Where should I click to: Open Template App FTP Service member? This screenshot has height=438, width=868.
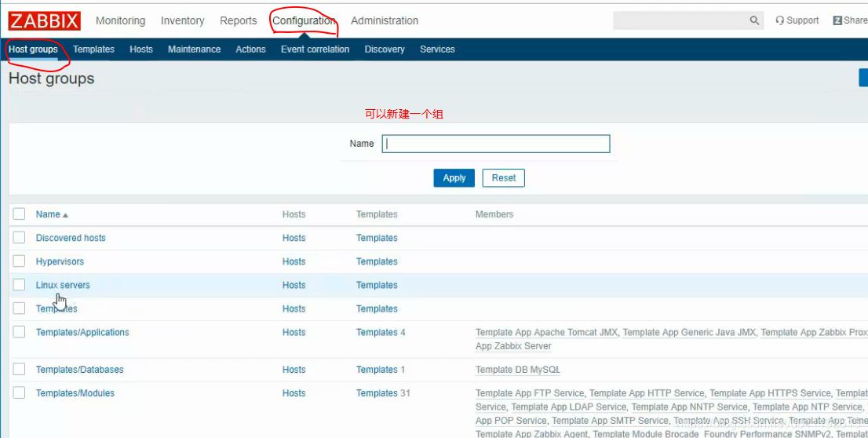(530, 393)
